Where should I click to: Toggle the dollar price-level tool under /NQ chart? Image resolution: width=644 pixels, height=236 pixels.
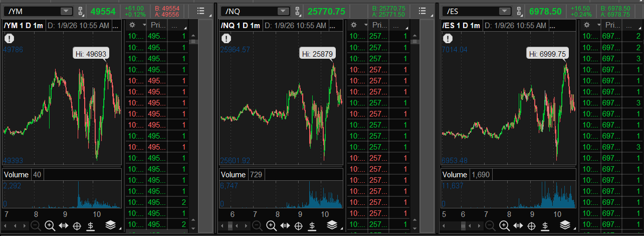click(312, 225)
